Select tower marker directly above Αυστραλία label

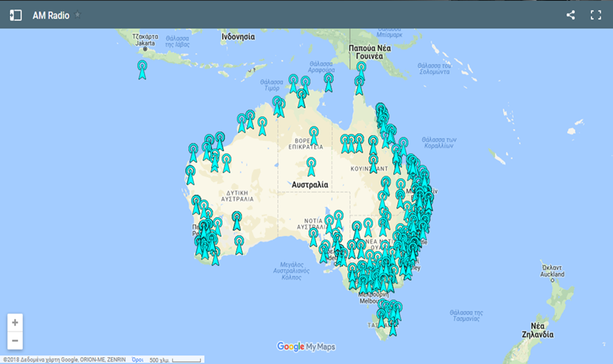coord(311,166)
